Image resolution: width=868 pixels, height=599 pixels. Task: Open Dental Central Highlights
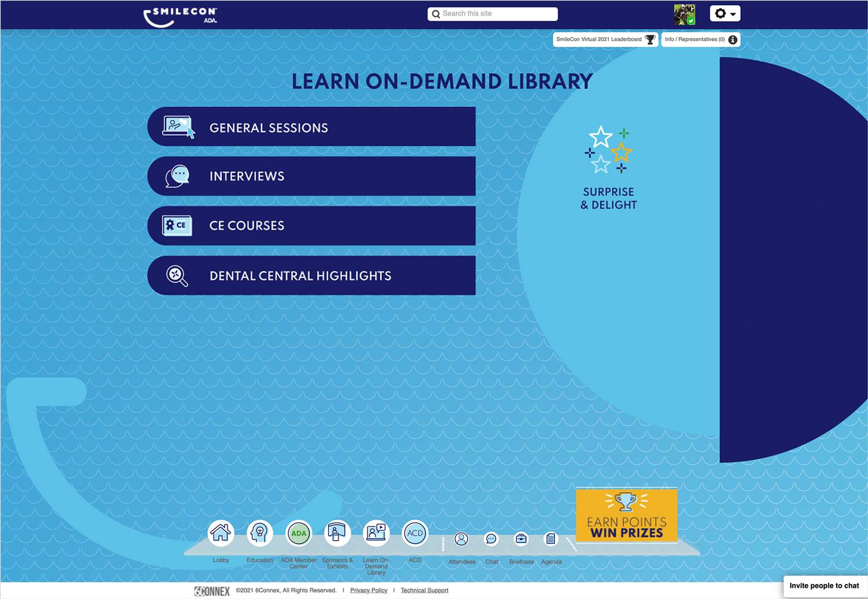311,276
